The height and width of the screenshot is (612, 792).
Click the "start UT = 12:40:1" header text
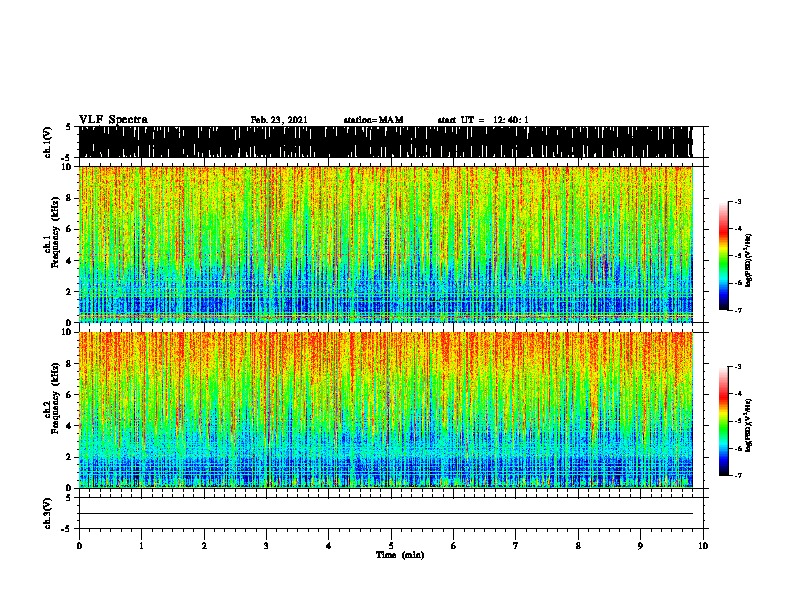483,120
